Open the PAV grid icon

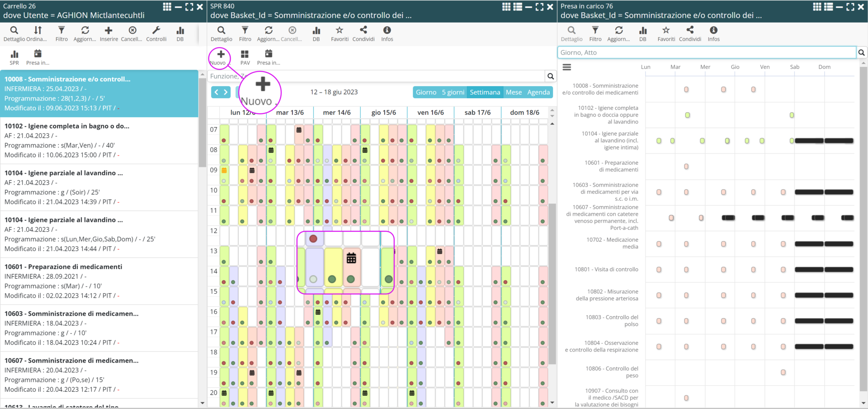(x=245, y=54)
